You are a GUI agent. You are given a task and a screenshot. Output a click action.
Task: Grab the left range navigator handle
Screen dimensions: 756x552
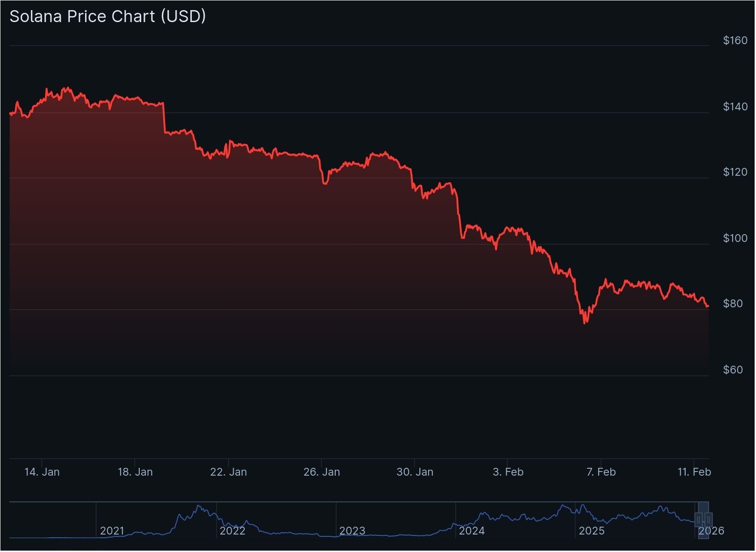(x=699, y=520)
